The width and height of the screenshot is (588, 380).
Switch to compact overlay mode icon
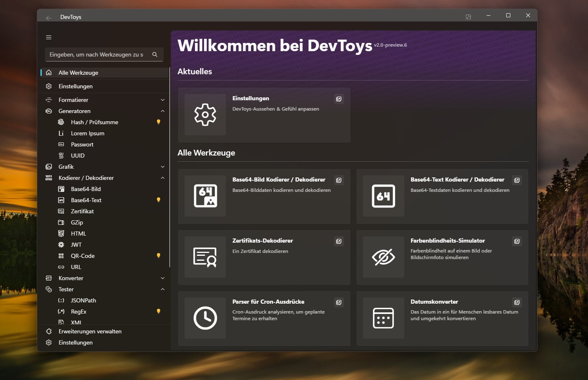point(468,17)
